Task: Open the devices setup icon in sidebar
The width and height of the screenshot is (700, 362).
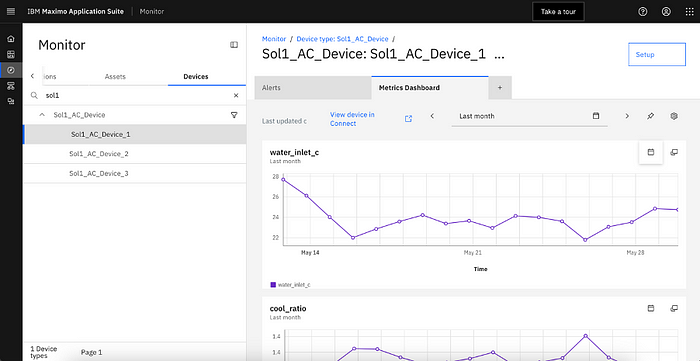Action: tap(11, 101)
